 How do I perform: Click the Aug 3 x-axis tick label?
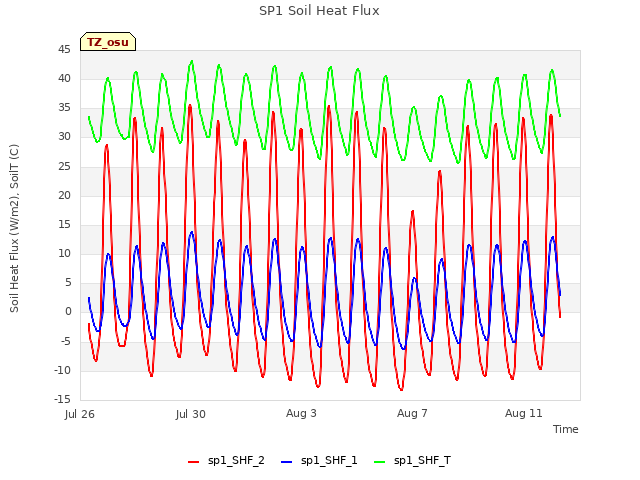tap(301, 413)
